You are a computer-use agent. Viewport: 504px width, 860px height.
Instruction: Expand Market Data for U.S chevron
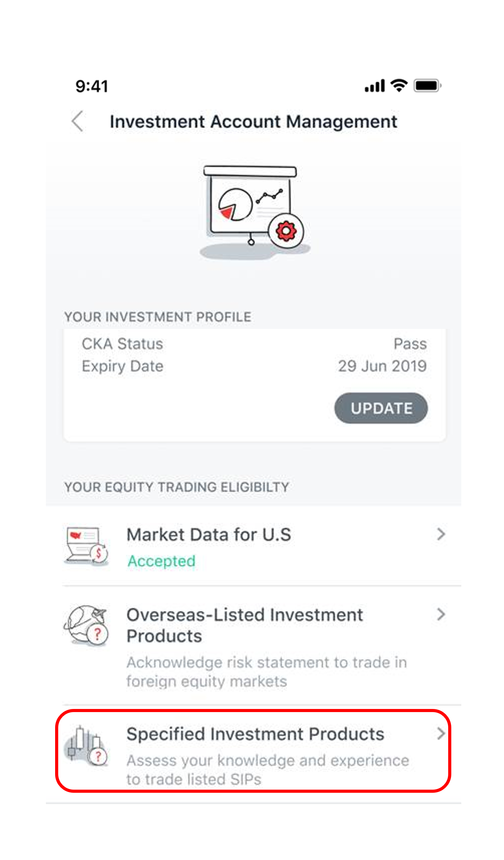coord(441,534)
